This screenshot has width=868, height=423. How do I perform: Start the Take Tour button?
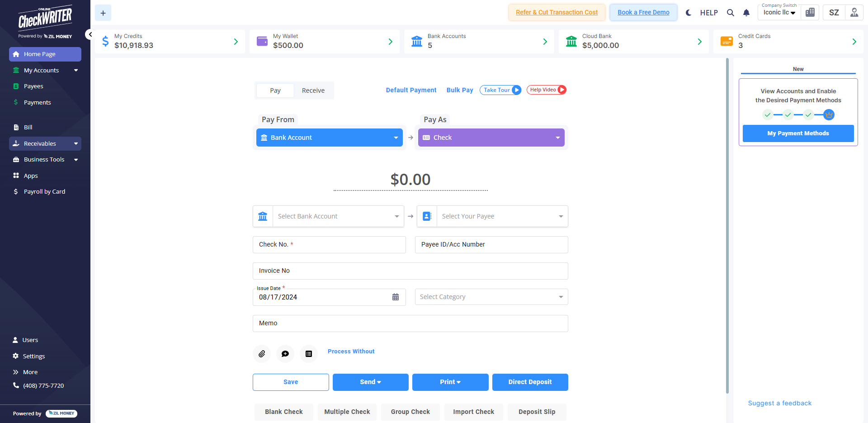coord(500,90)
